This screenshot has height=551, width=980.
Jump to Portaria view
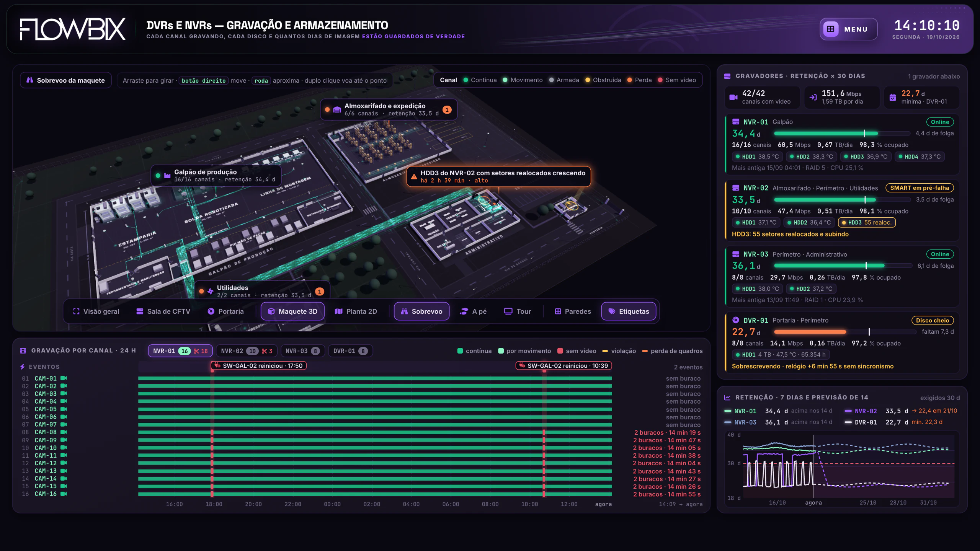tap(225, 311)
